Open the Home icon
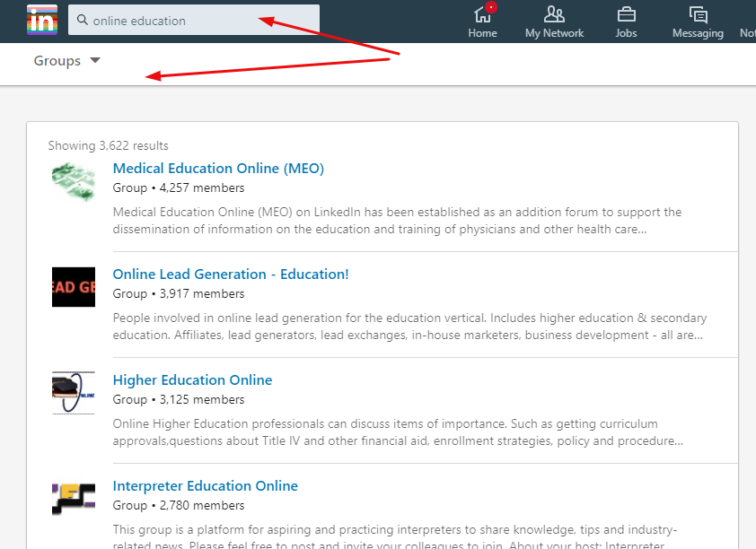The image size is (756, 549). coord(482,14)
